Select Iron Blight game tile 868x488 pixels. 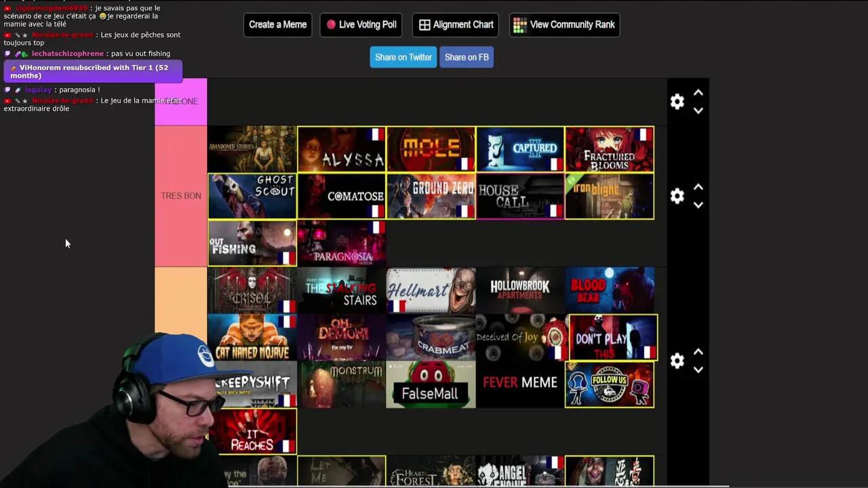610,196
